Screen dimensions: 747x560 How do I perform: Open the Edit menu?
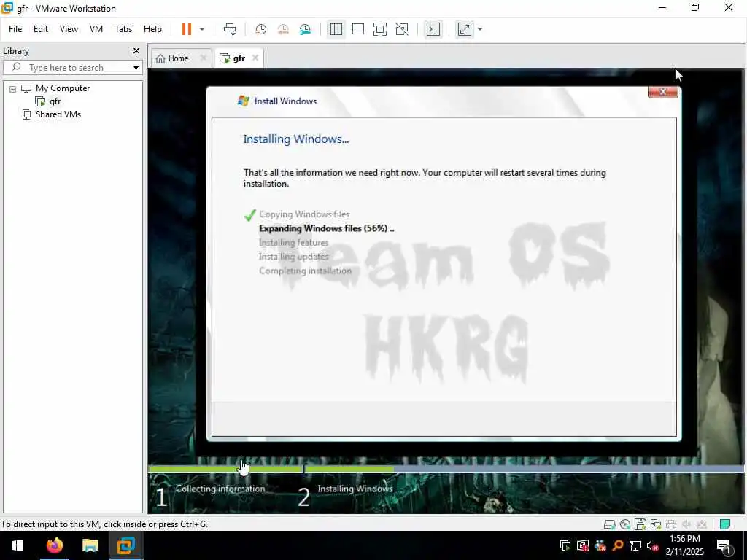[41, 29]
